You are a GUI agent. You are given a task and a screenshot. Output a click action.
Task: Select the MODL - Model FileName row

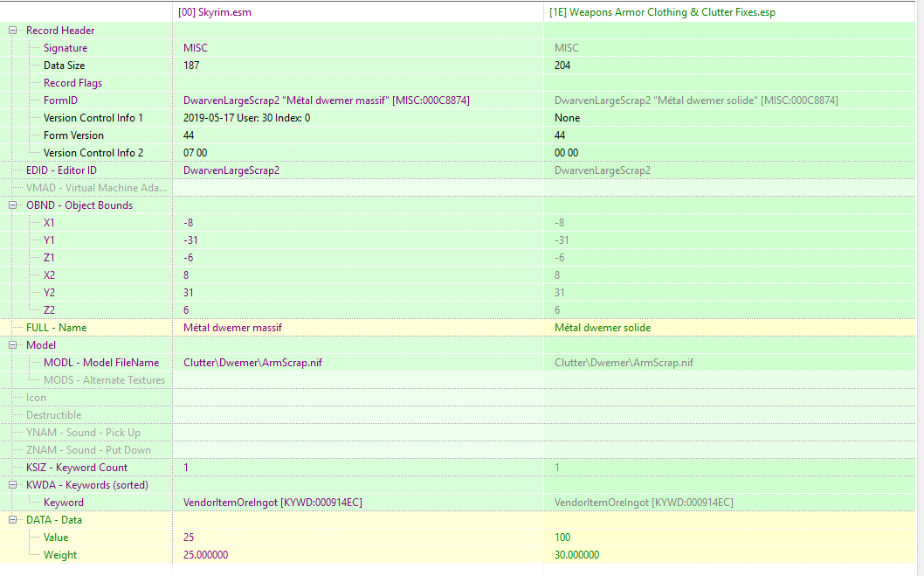click(101, 363)
